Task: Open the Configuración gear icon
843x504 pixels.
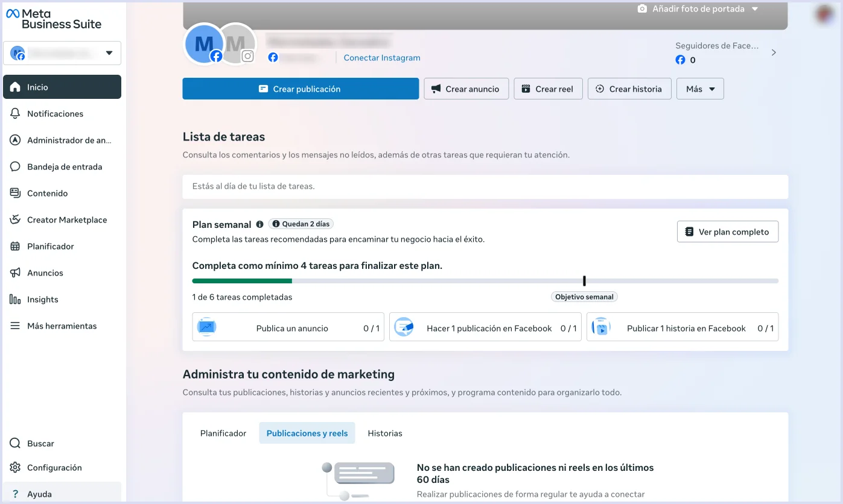Action: point(16,467)
